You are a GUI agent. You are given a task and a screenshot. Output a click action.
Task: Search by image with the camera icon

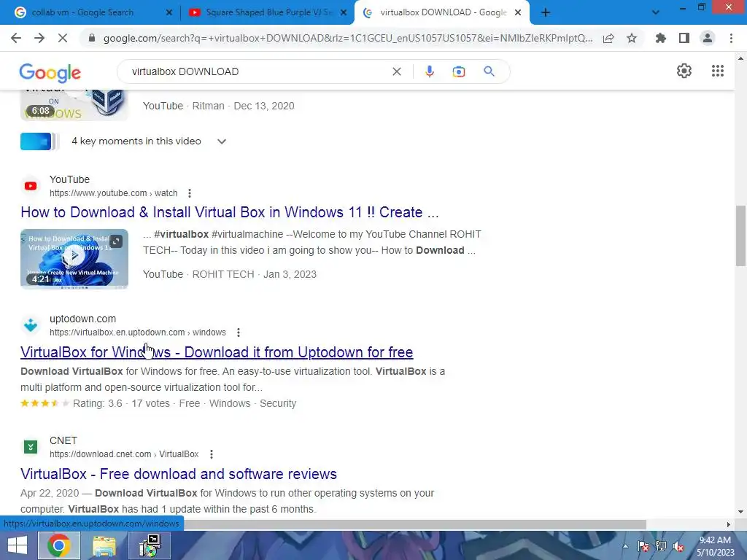click(458, 71)
